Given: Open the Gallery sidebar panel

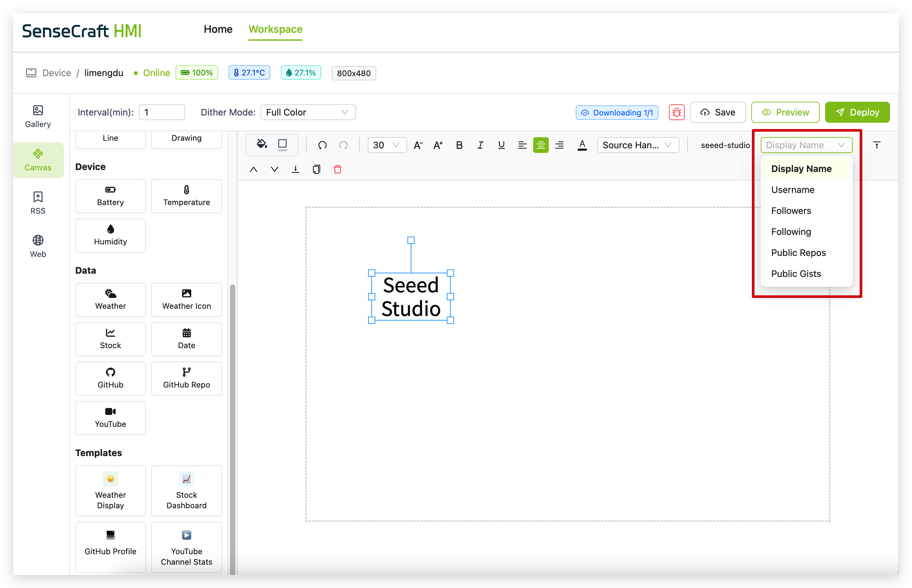Looking at the screenshot, I should (38, 116).
